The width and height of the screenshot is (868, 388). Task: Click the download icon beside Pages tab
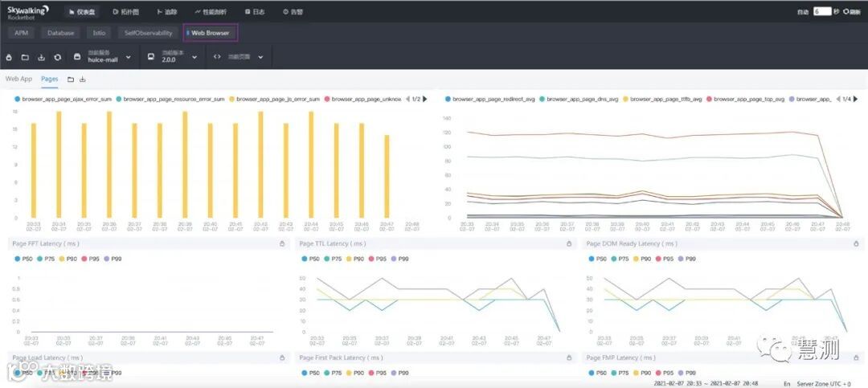coord(83,80)
